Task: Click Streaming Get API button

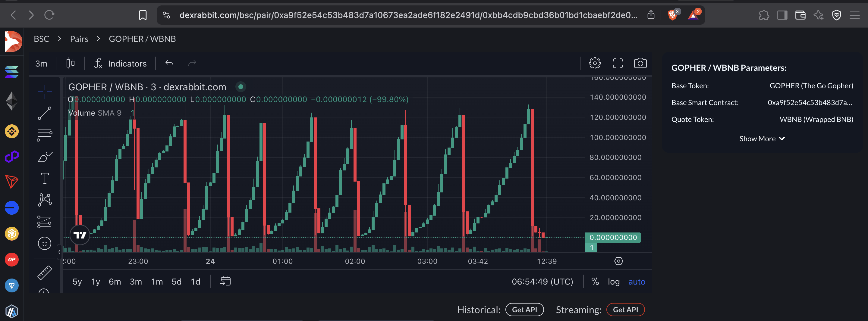Action: pyautogui.click(x=625, y=310)
